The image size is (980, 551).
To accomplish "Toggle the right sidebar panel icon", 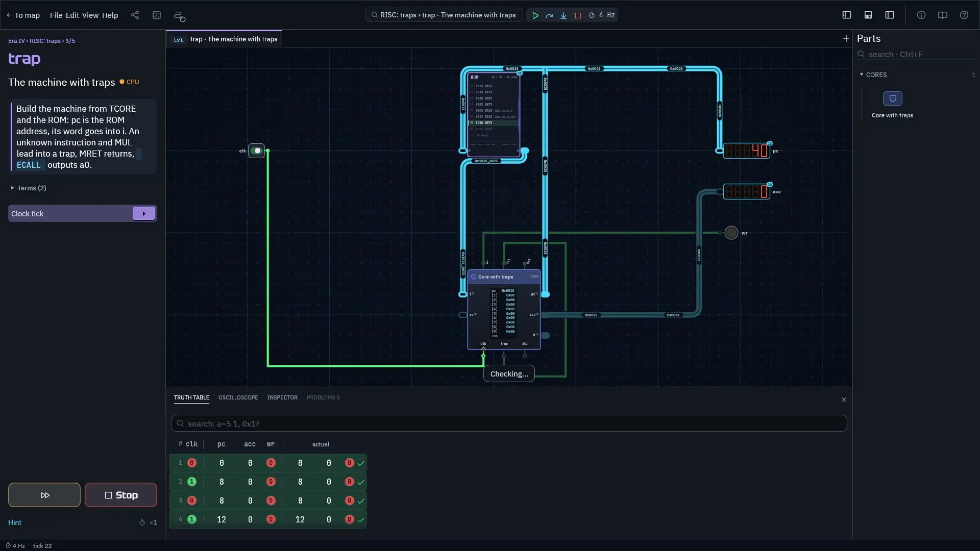I will [890, 15].
